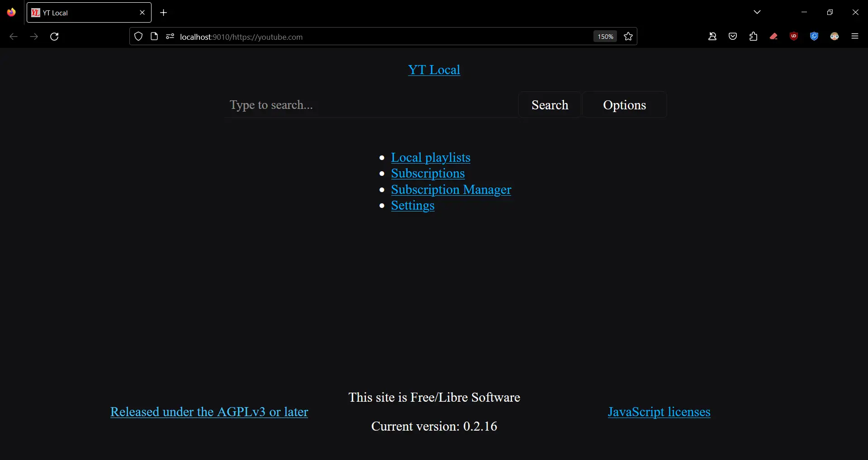Reset the 150% zoom level badge
This screenshot has height=460, width=868.
(x=605, y=37)
